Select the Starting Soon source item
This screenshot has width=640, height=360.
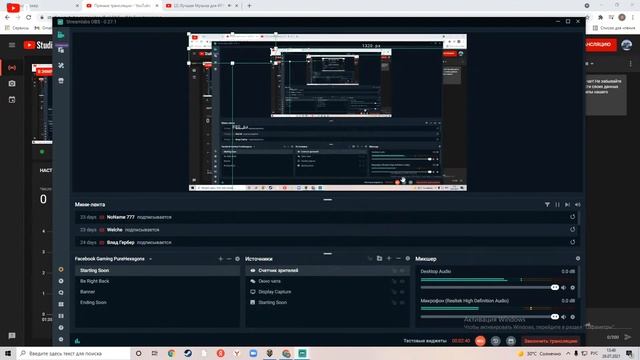[328, 302]
